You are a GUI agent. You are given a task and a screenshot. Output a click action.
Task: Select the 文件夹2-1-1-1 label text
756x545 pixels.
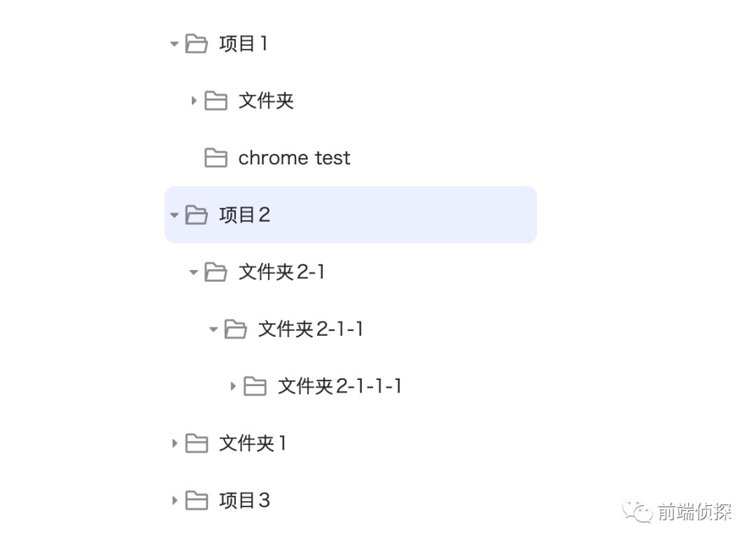[x=340, y=386]
